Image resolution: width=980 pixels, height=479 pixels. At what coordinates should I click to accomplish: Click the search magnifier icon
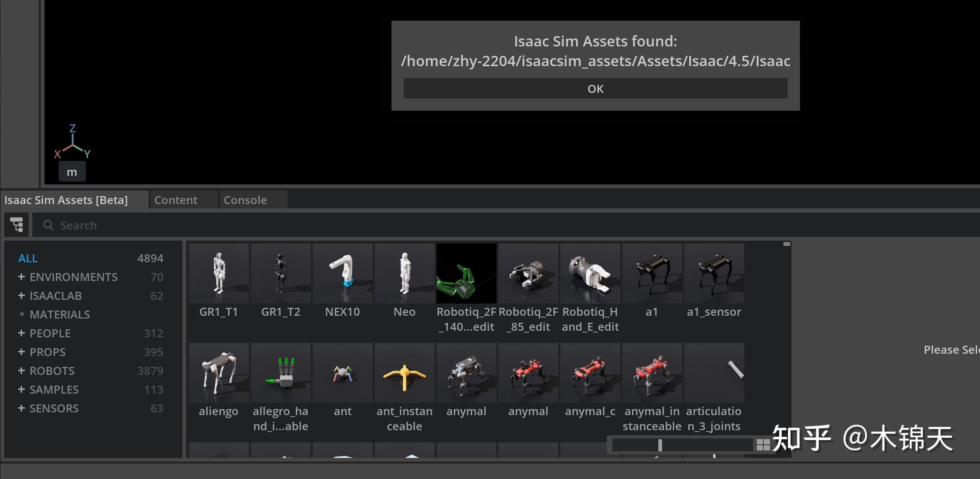(48, 225)
